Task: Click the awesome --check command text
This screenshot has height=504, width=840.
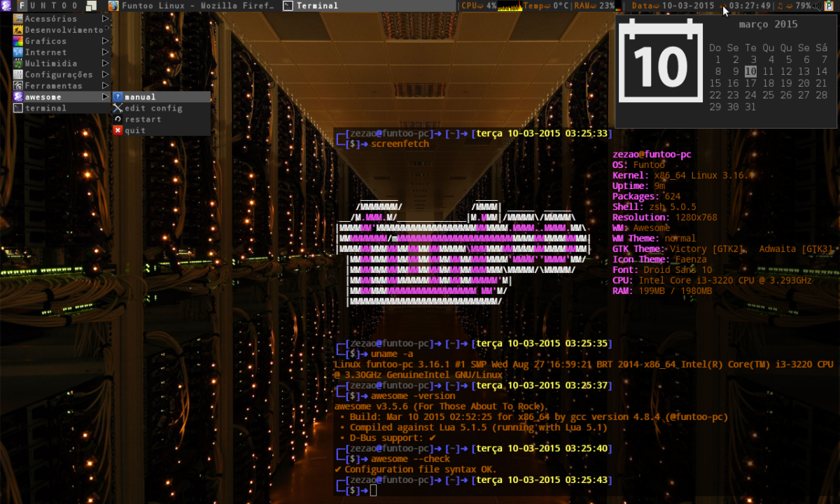Action: [411, 459]
